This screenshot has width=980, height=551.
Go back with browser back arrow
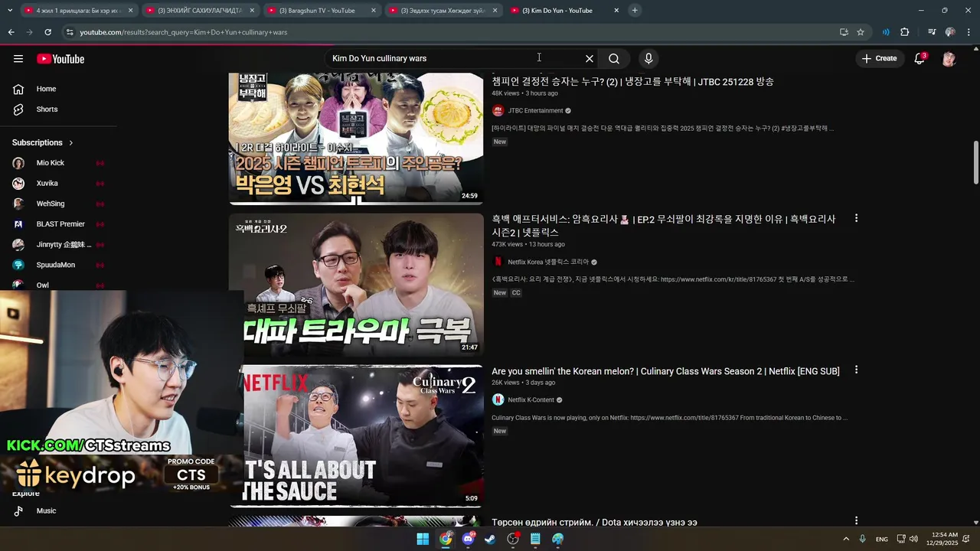click(11, 32)
